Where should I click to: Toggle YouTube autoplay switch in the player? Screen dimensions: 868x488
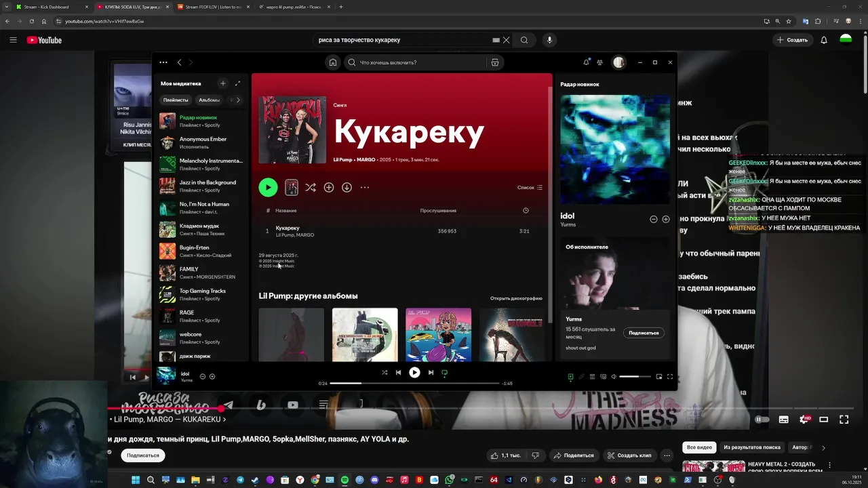762,420
